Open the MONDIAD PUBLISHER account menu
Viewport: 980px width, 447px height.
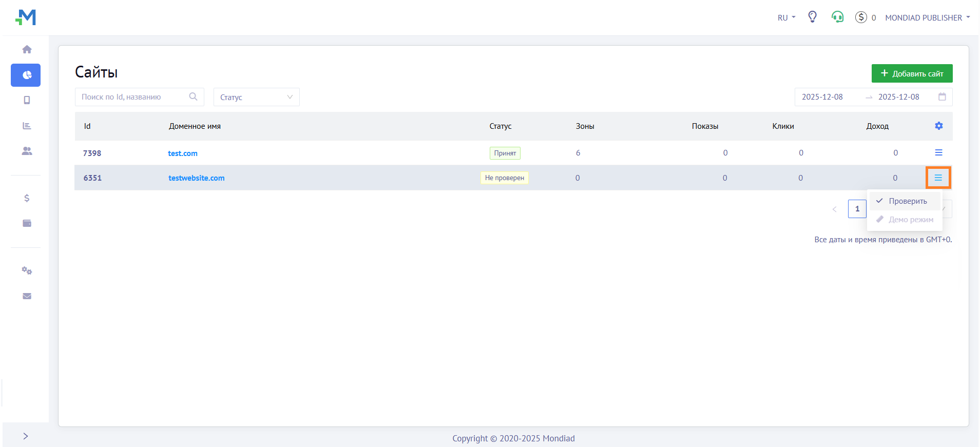tap(927, 17)
